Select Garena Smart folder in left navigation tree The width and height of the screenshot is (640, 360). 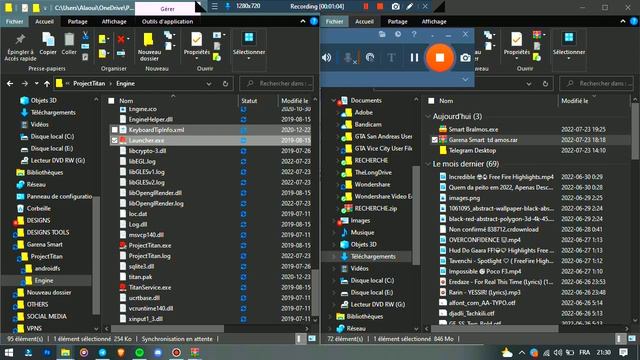tap(44, 244)
